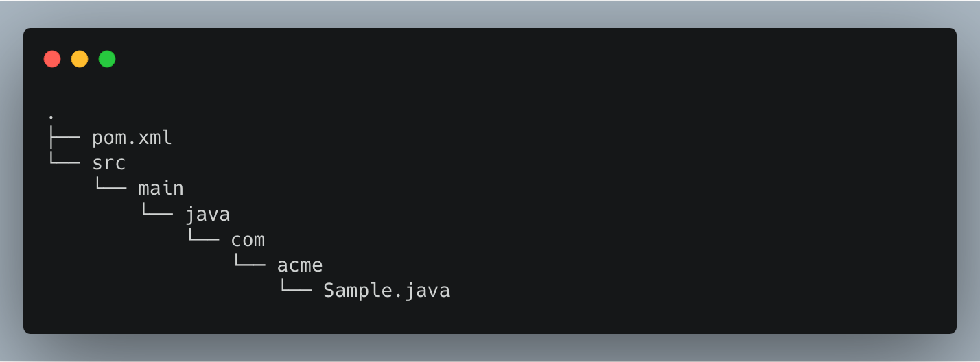
Task: Click the java folder name
Action: tap(207, 215)
